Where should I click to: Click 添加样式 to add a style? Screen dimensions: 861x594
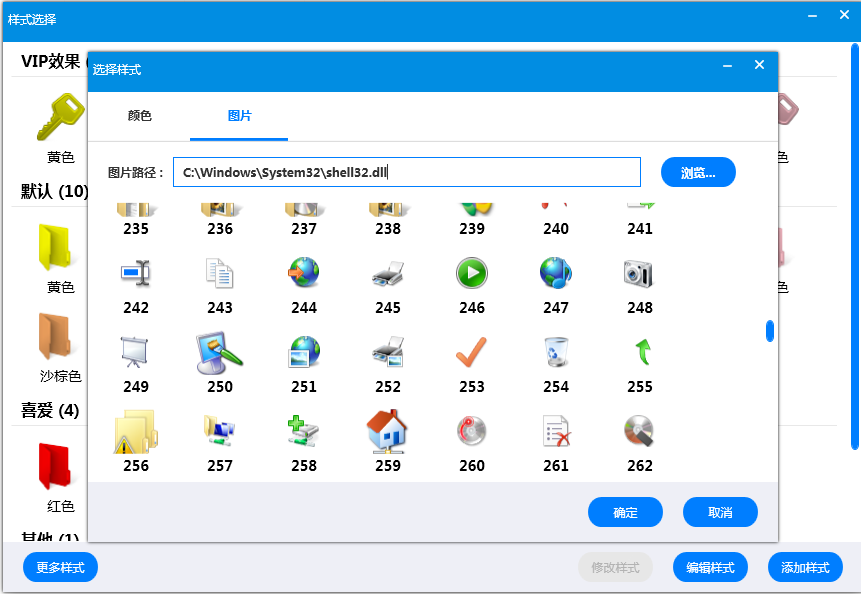point(805,567)
